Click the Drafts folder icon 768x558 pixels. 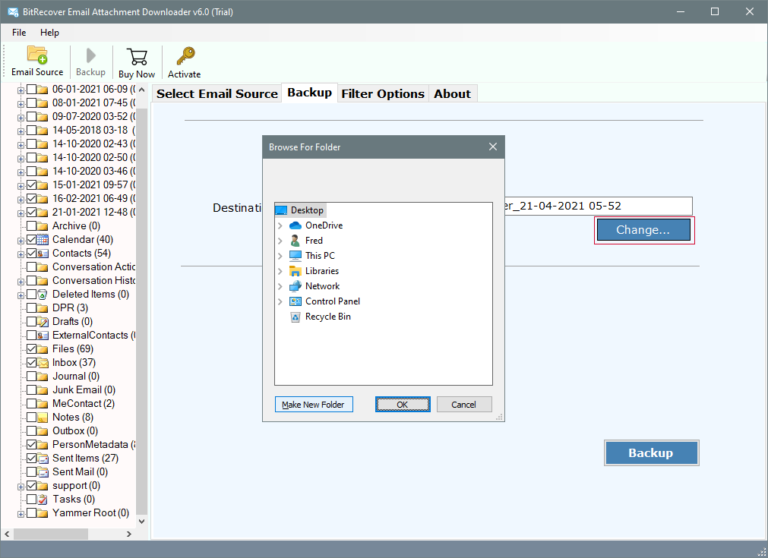coord(43,322)
